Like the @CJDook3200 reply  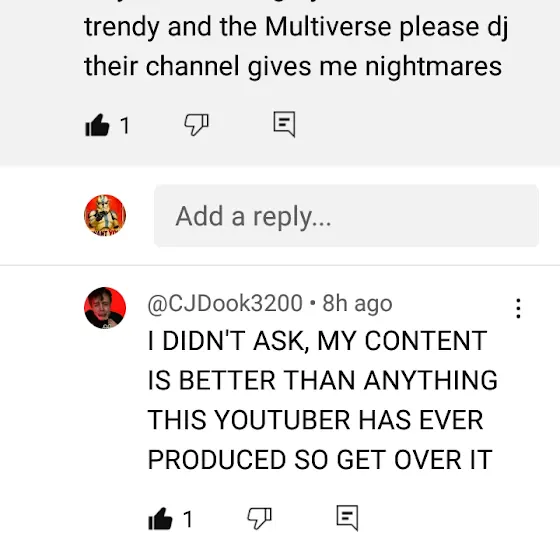pos(160,519)
